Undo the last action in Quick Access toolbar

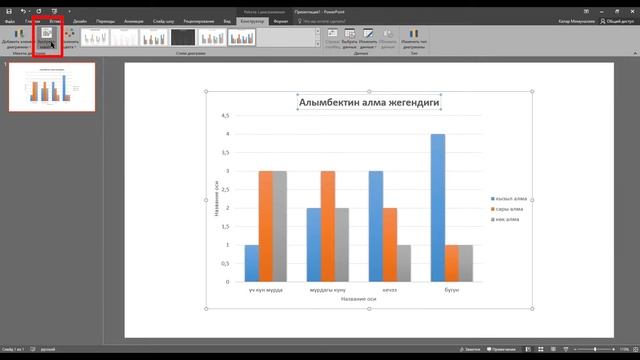click(x=23, y=11)
